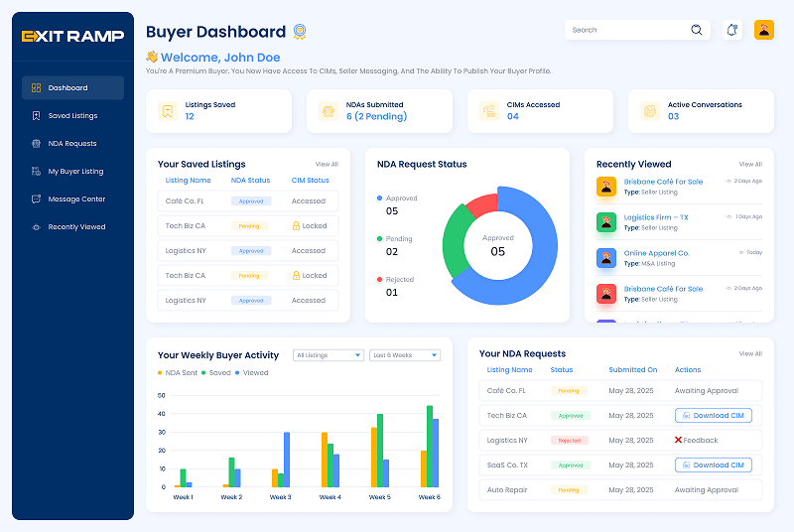This screenshot has width=794, height=532.
Task: Download CIM for Tech Biz CA
Action: [x=713, y=416]
